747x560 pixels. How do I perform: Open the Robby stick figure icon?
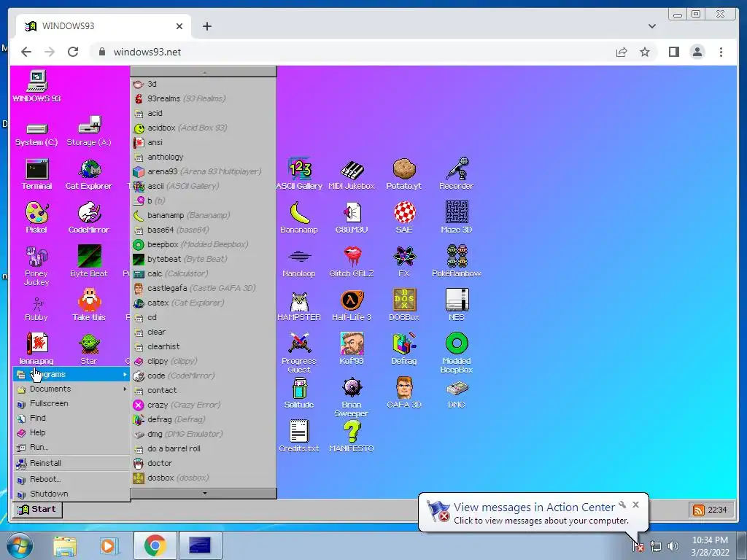point(36,309)
